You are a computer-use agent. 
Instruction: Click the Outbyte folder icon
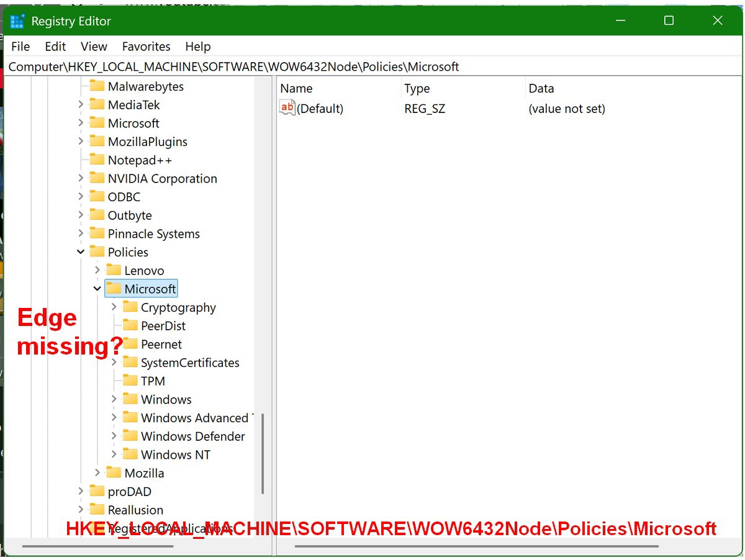click(97, 215)
